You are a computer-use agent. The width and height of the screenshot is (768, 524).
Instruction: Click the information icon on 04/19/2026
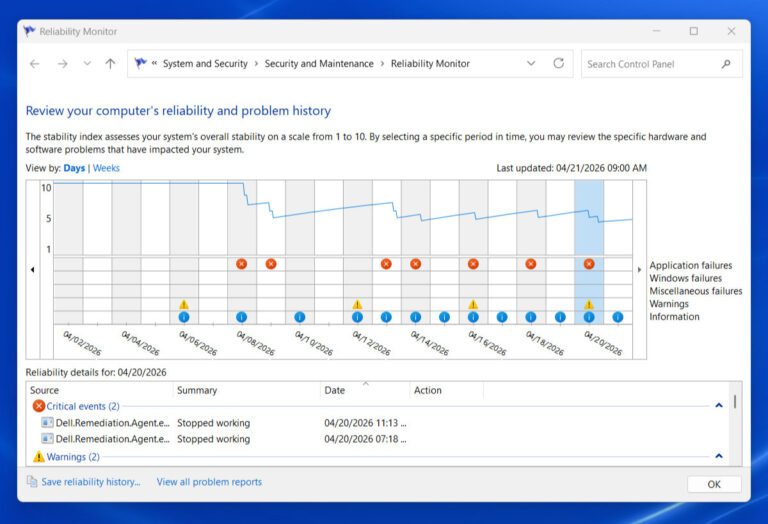pos(560,317)
